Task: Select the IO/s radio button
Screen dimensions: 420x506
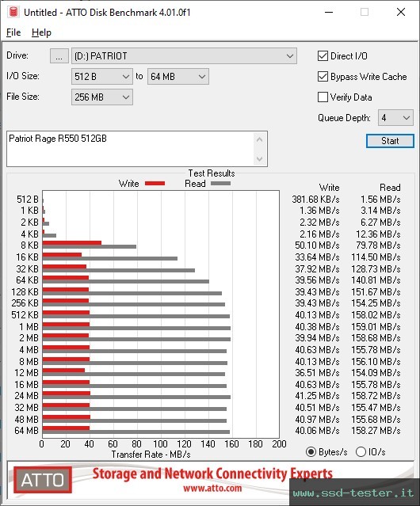Action: [x=361, y=452]
